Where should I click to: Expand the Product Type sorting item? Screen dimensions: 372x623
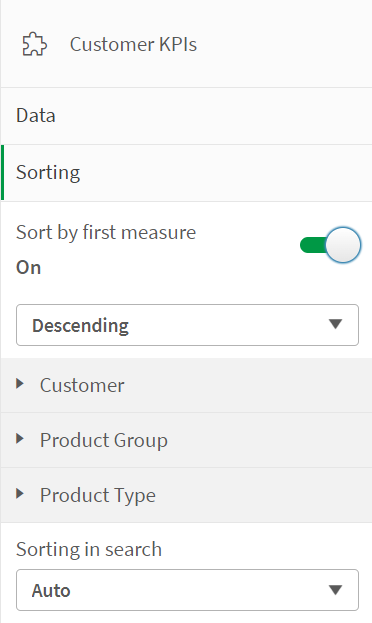[x=186, y=495]
